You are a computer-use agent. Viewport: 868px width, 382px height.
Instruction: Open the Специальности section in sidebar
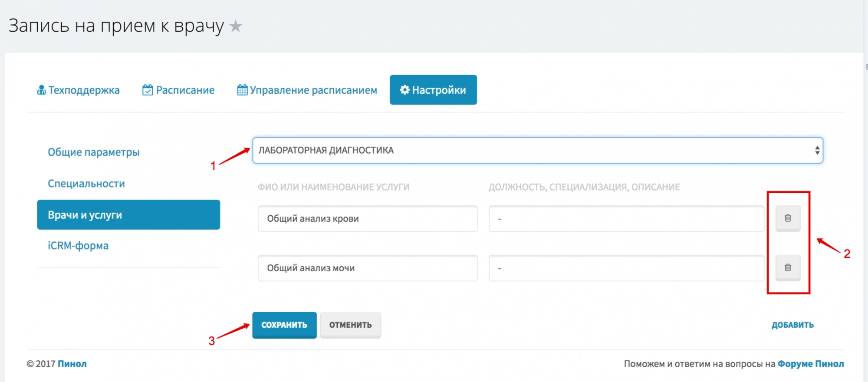tap(86, 184)
